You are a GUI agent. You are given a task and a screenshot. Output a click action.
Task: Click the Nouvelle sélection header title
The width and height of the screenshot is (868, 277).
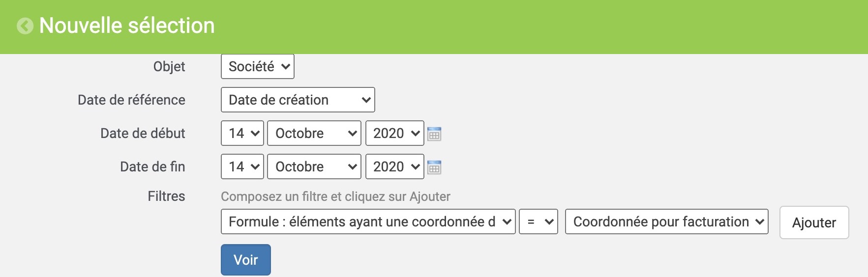(x=127, y=26)
